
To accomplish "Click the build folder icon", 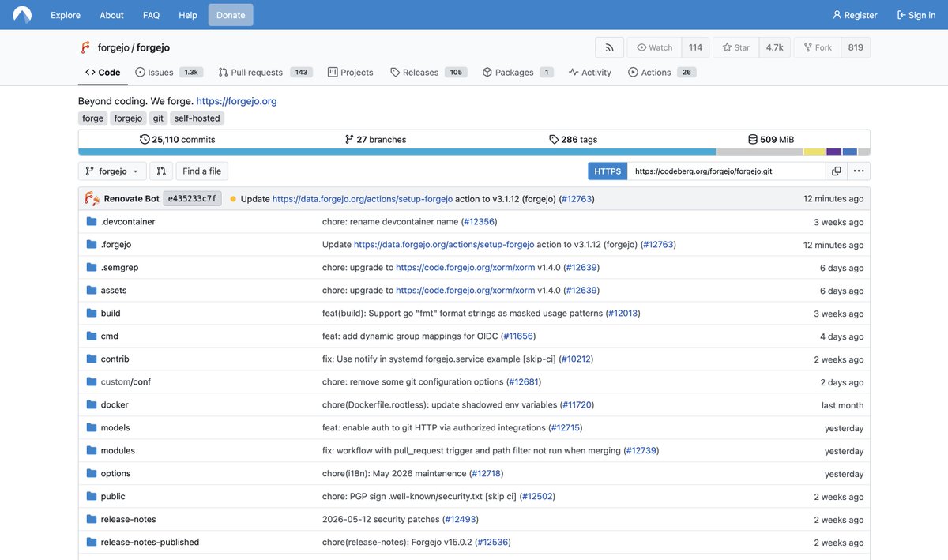I will pyautogui.click(x=92, y=314).
